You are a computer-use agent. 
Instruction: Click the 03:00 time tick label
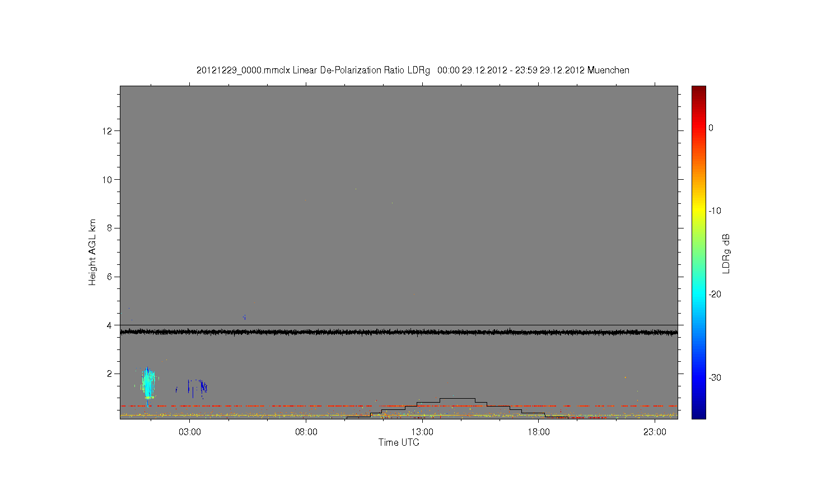pyautogui.click(x=190, y=432)
